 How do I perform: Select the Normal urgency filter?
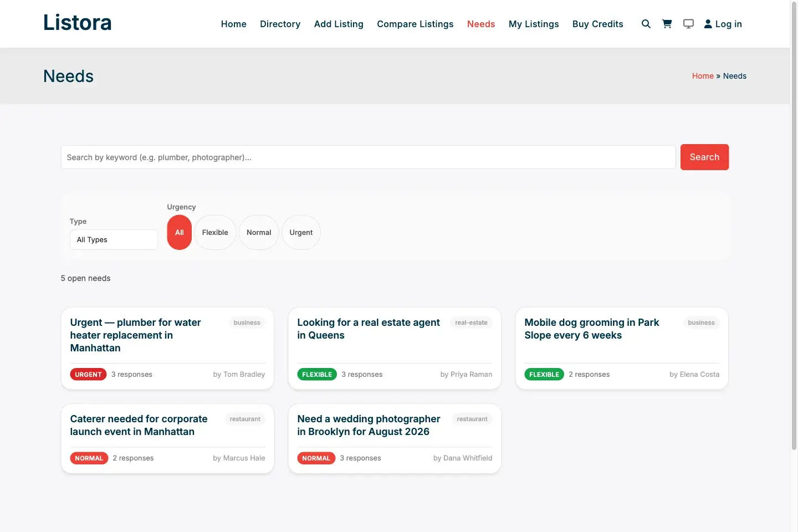(x=259, y=233)
